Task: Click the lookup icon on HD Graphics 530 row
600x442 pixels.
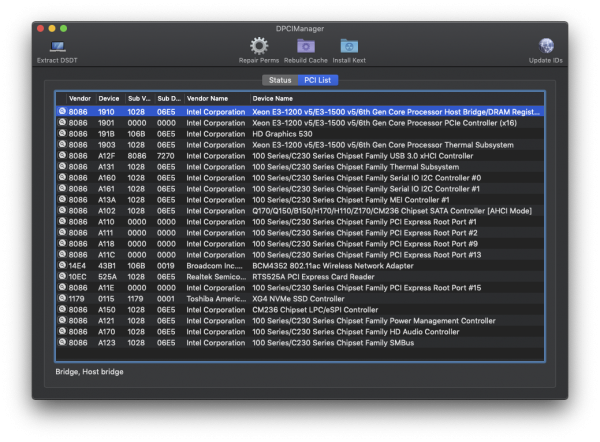Action: click(62, 134)
